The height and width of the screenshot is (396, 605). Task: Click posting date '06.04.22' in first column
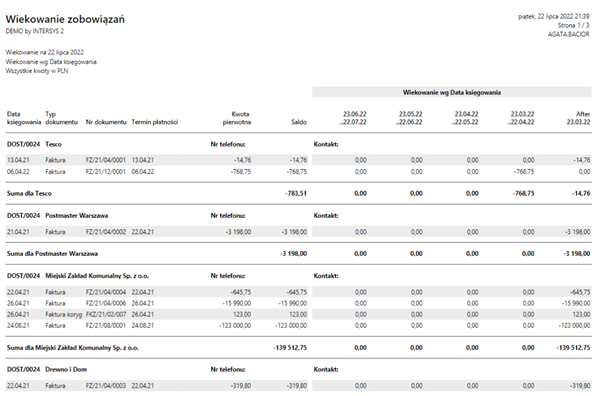point(18,171)
